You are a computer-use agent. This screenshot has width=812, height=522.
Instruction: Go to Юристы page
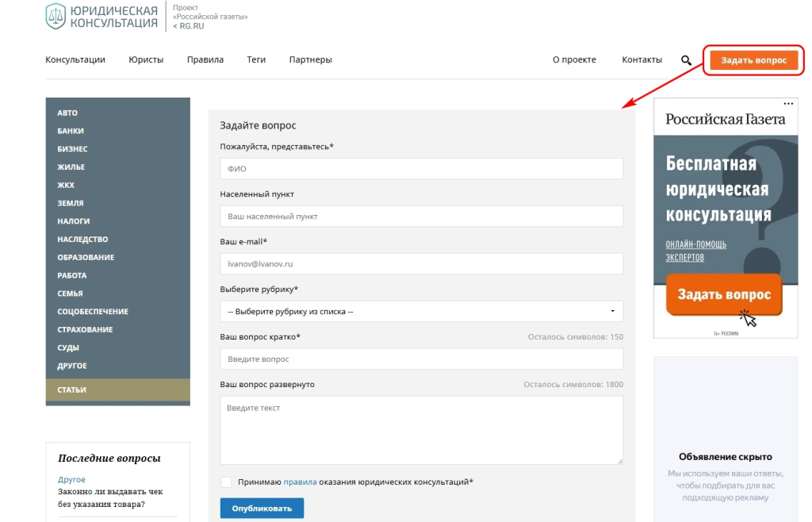(146, 59)
